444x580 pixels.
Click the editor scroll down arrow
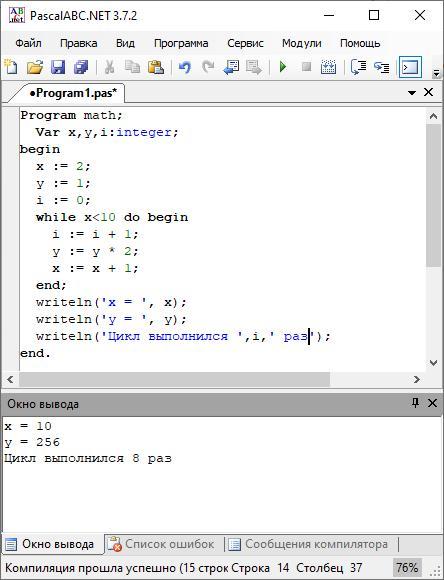(433, 363)
